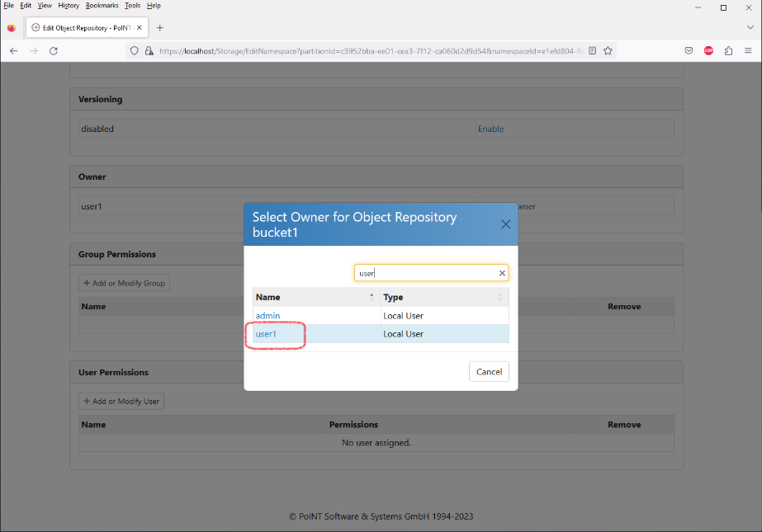Open the Pocket save icon
Viewport: 762px width, 532px height.
point(689,51)
